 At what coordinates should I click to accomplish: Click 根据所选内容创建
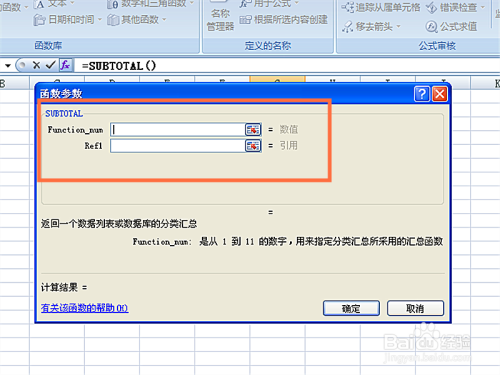pos(284,20)
